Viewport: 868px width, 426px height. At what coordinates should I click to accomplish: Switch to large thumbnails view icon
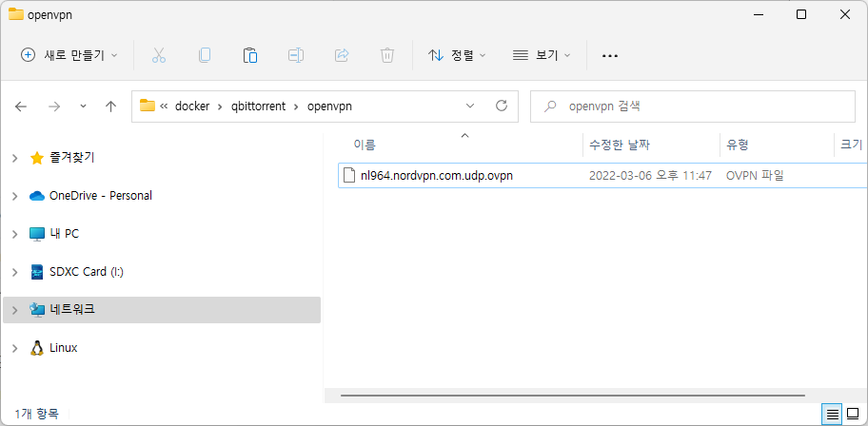click(853, 414)
